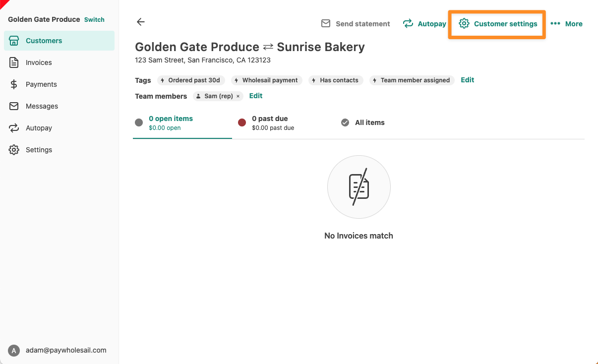598x364 pixels.
Task: Click the Has contacts tag
Action: pos(336,80)
